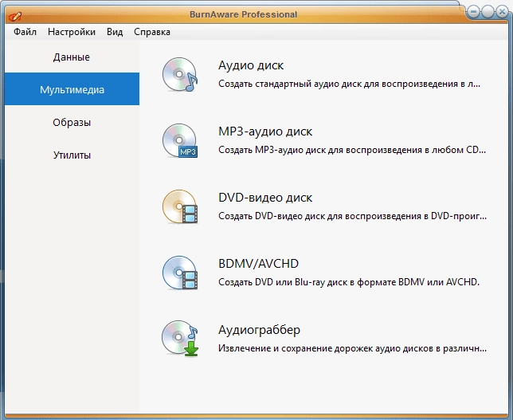This screenshot has width=513, height=420.
Task: Open the Файл menu
Action: pos(25,32)
